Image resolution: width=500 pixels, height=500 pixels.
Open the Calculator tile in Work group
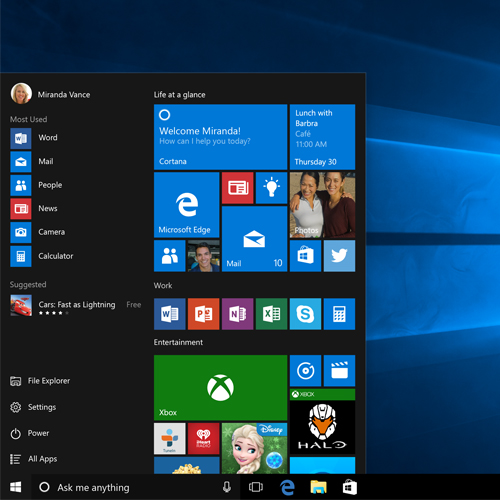tap(339, 314)
